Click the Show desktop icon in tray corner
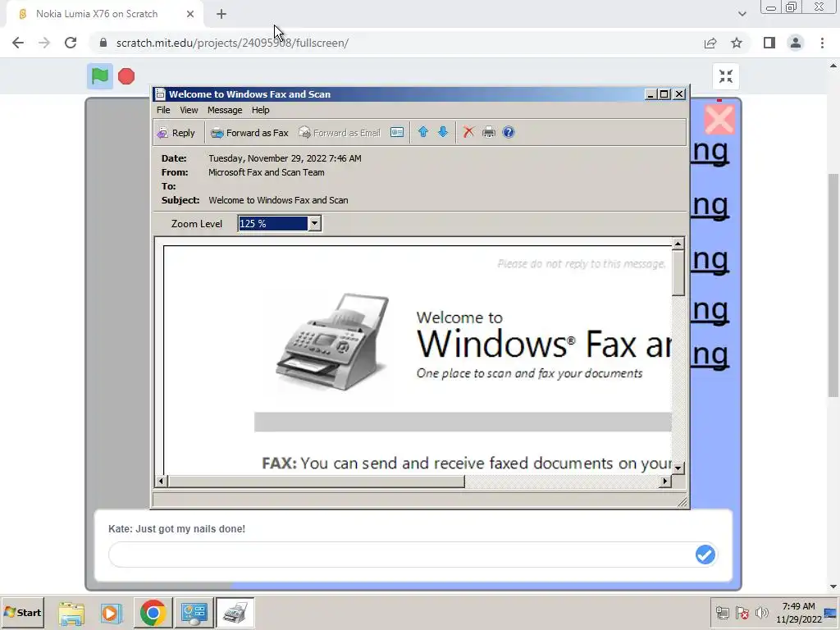 tap(832, 613)
